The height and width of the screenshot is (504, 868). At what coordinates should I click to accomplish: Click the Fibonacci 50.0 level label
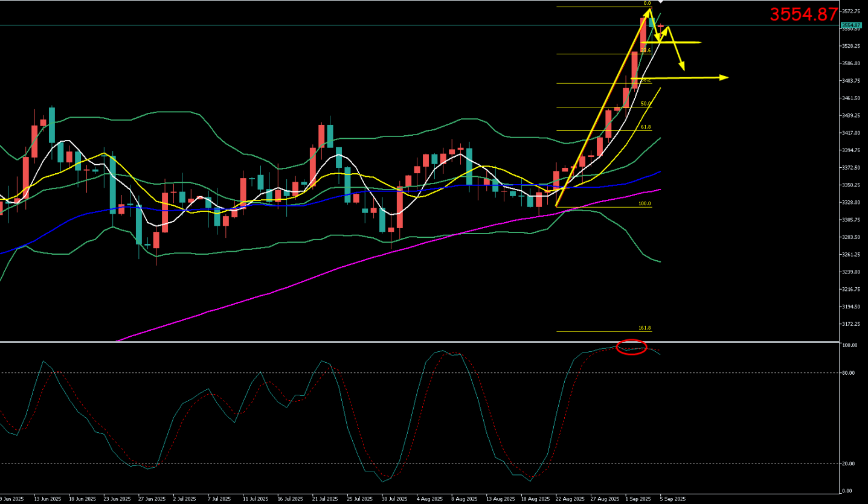[x=646, y=104]
